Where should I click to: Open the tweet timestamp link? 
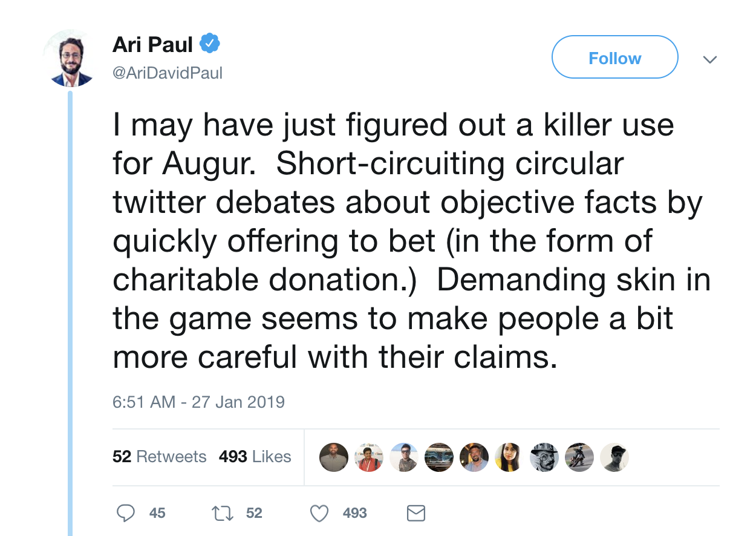198,401
